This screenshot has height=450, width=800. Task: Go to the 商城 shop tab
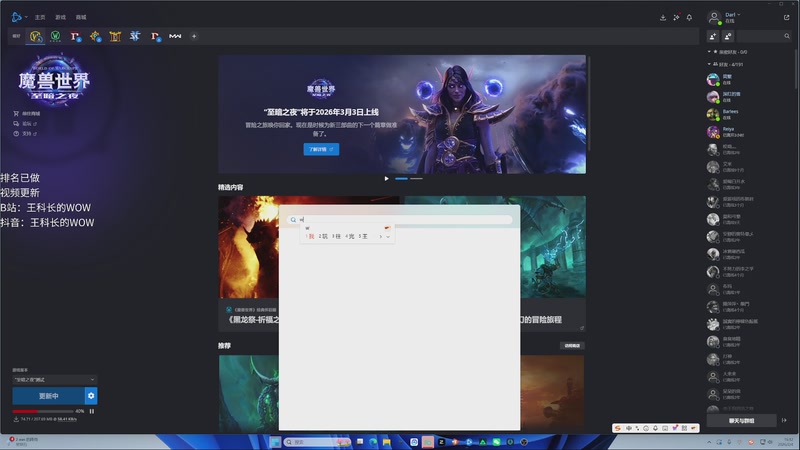pyautogui.click(x=81, y=17)
